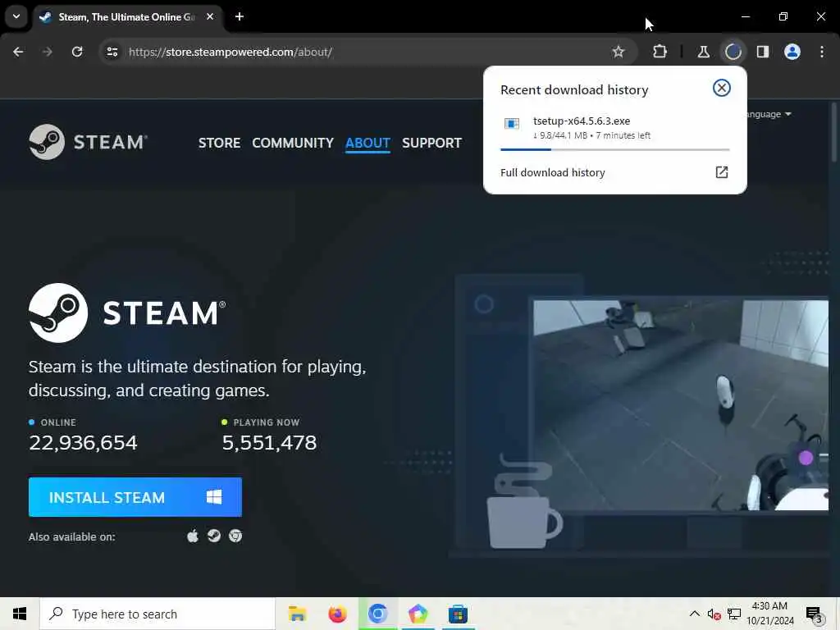
Task: View site information icon in address bar
Action: click(x=112, y=52)
